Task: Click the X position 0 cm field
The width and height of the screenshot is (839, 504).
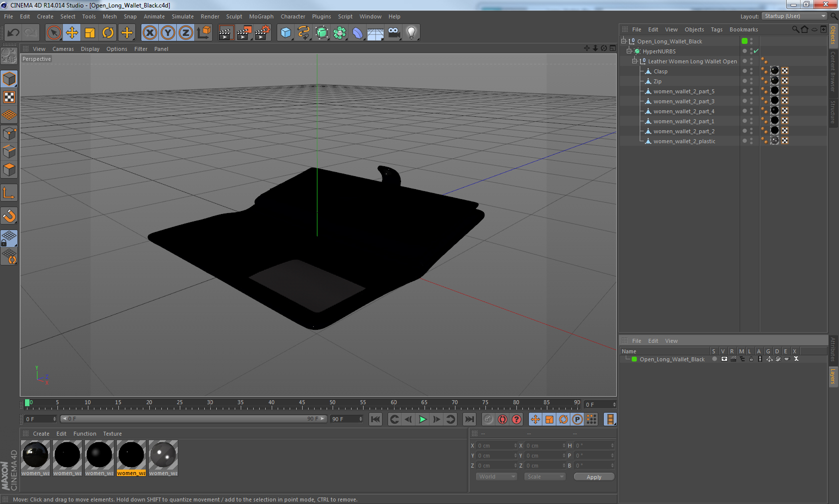Action: tap(497, 446)
